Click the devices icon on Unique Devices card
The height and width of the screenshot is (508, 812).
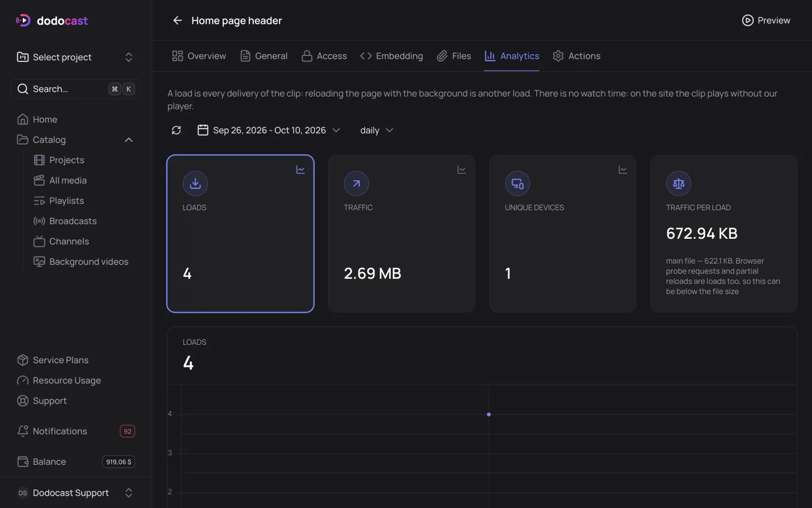[518, 183]
